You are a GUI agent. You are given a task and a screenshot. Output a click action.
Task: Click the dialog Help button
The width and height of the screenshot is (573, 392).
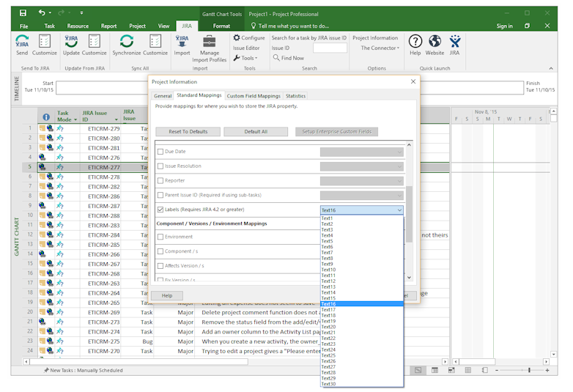pos(167,295)
